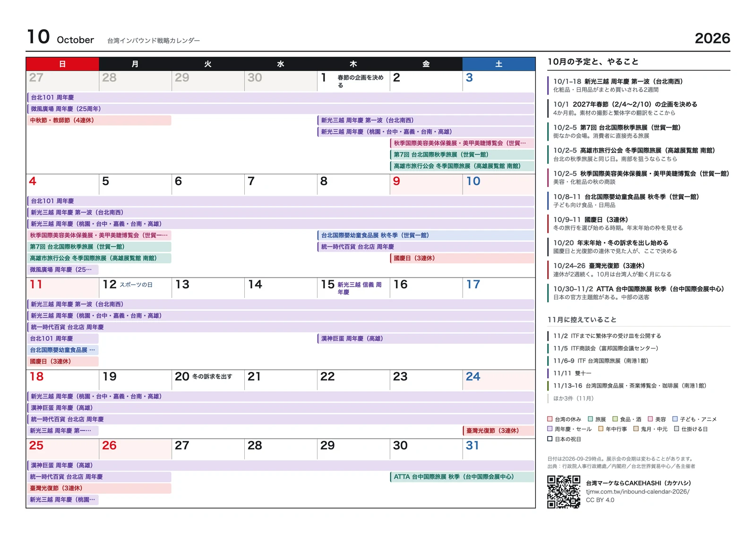Click the red date 26 cell
The width and height of the screenshot is (756, 534).
tap(135, 449)
